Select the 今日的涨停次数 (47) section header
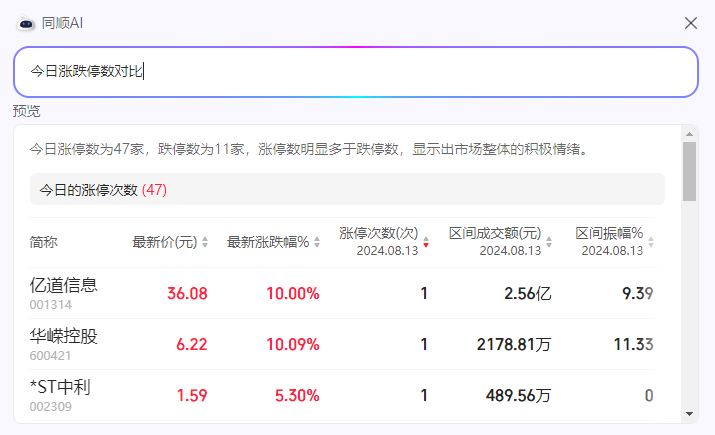 point(347,189)
